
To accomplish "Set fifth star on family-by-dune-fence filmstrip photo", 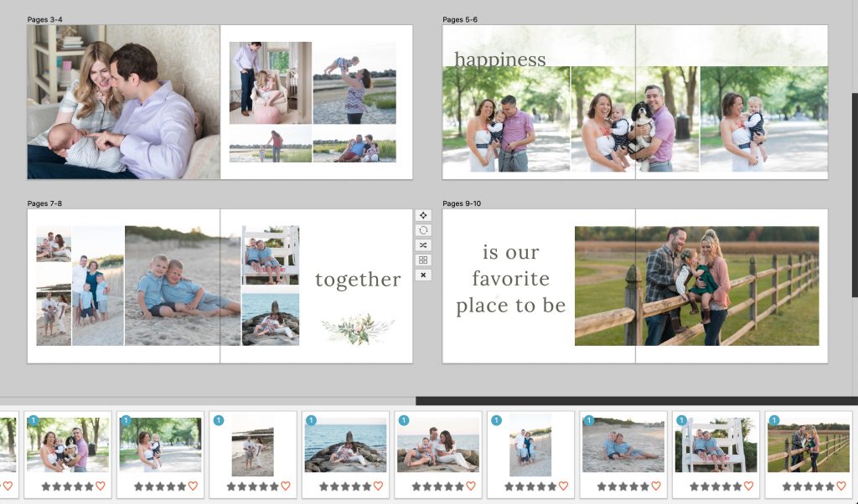I will pos(552,486).
